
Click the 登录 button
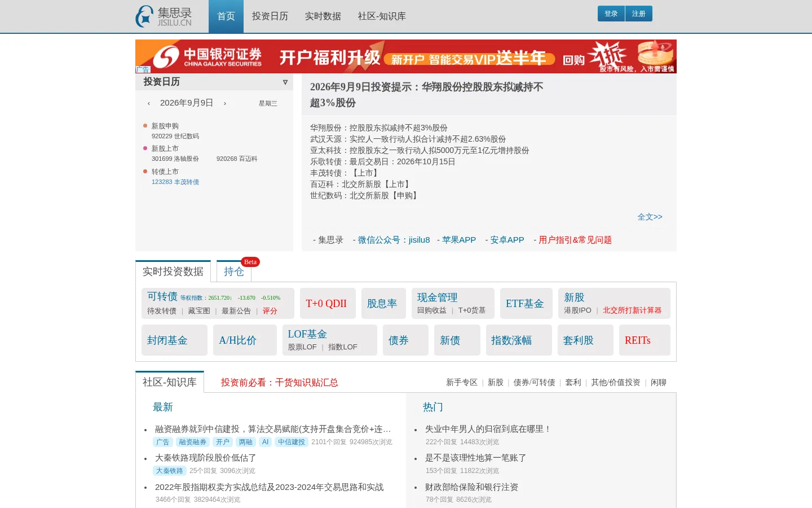tap(611, 14)
